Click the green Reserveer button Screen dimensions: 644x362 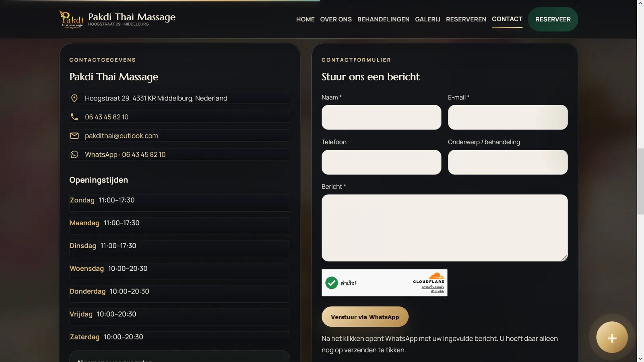553,19
